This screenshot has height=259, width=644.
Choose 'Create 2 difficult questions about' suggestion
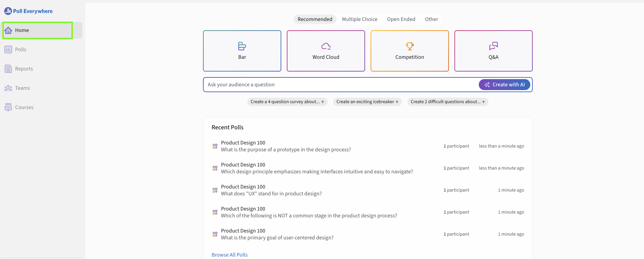[448, 102]
